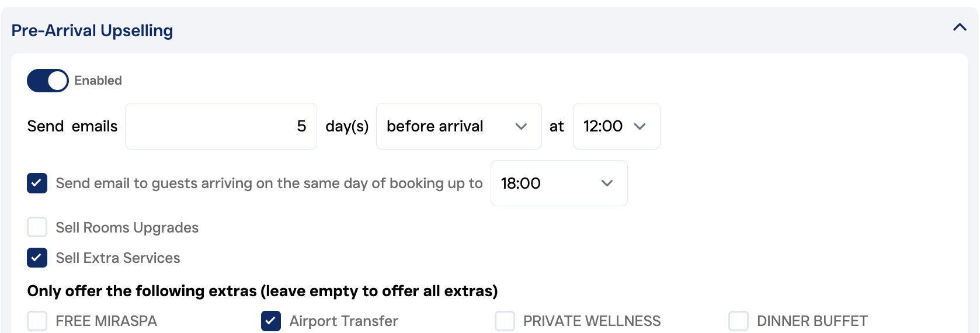Collapse the Pre-Arrival Upselling section chevron
The image size is (980, 333).
960,27
